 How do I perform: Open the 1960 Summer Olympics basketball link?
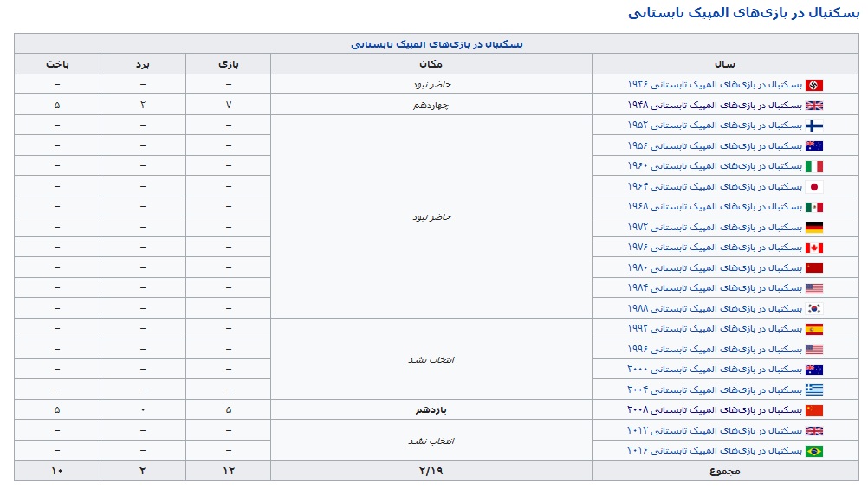click(715, 166)
